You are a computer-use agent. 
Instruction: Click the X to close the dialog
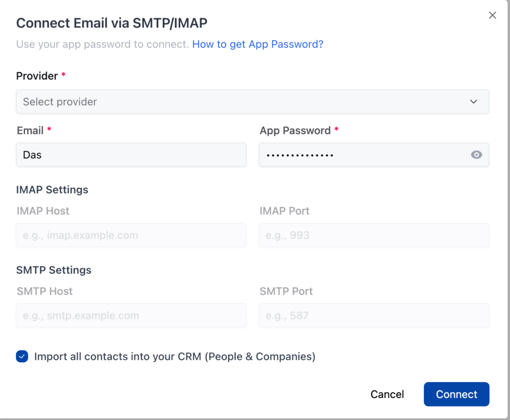pos(493,15)
